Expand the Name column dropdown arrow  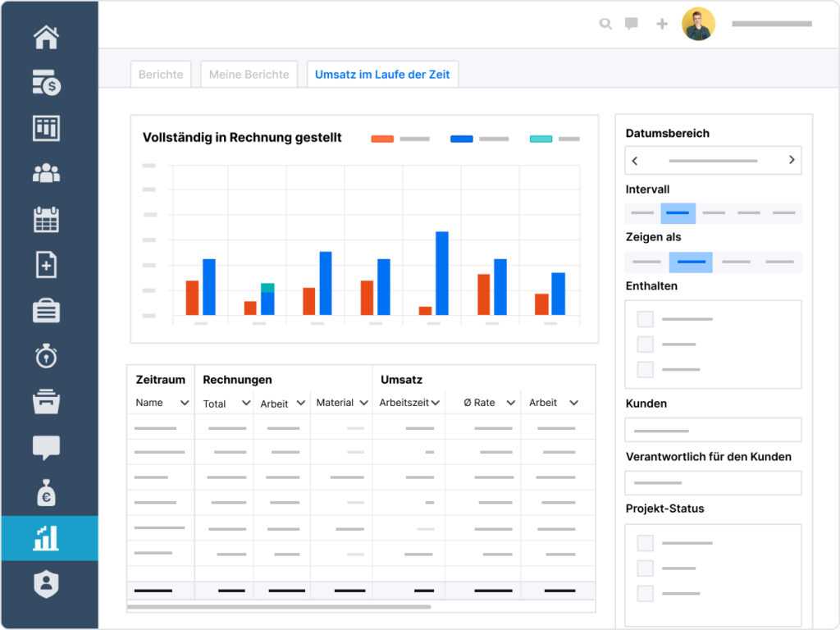click(x=185, y=403)
